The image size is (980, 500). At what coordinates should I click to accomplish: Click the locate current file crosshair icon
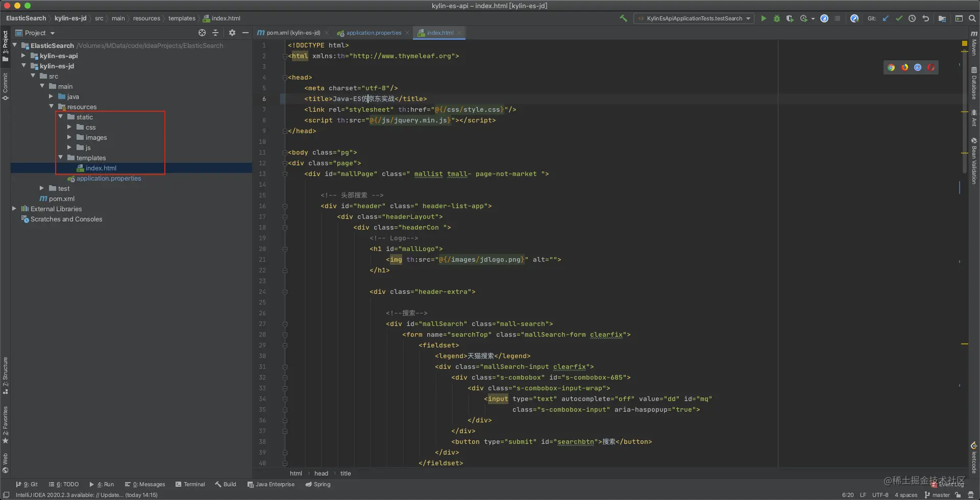(202, 33)
